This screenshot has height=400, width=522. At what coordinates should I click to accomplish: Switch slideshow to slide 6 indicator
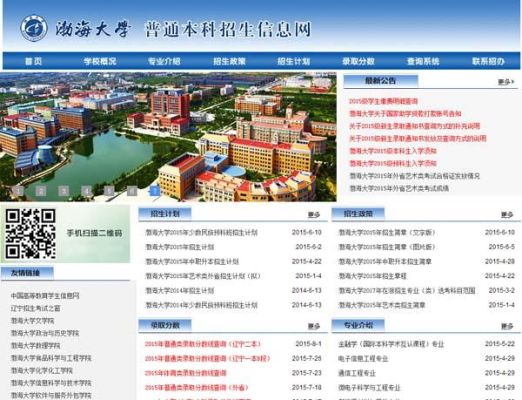[132, 191]
